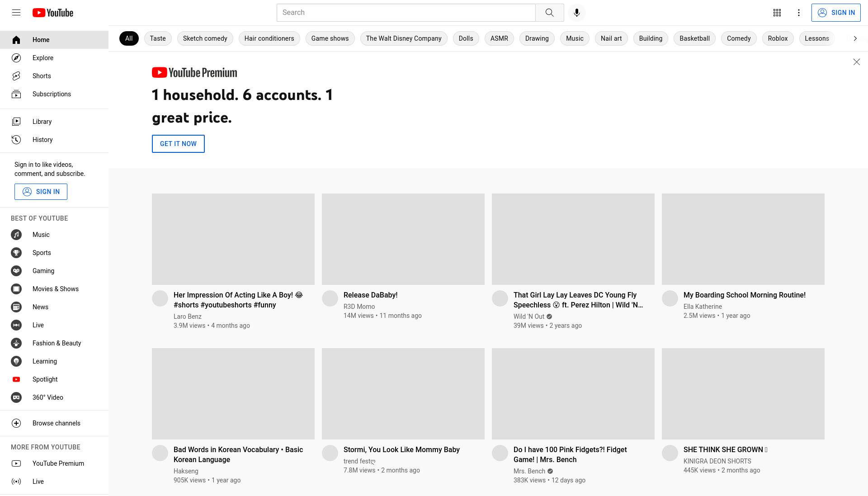Select the Basketball chip
The width and height of the screenshot is (868, 496).
click(x=694, y=38)
